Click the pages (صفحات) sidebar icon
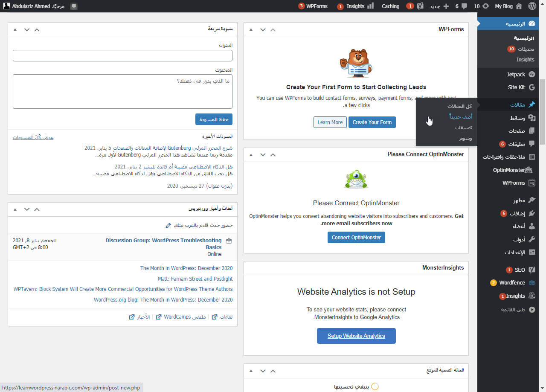This screenshot has height=392, width=546. tap(531, 131)
